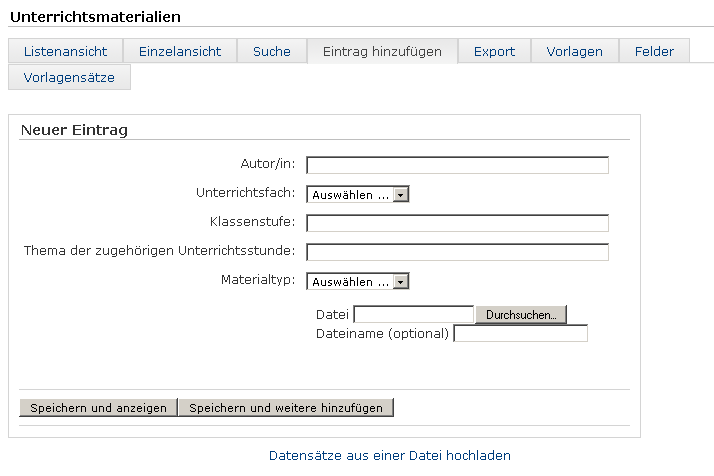The width and height of the screenshot is (714, 476).
Task: Click the Autor/in label text
Action: [x=267, y=163]
